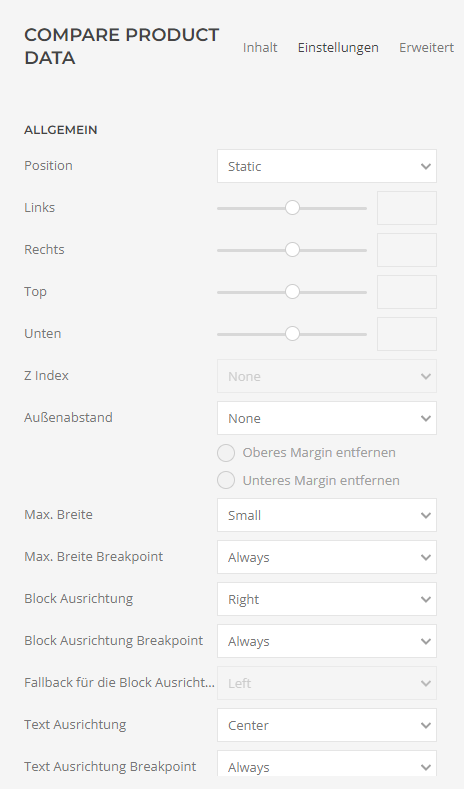Screen dimensions: 464x789
Task: Focus the Unten value input box
Action: (x=407, y=334)
